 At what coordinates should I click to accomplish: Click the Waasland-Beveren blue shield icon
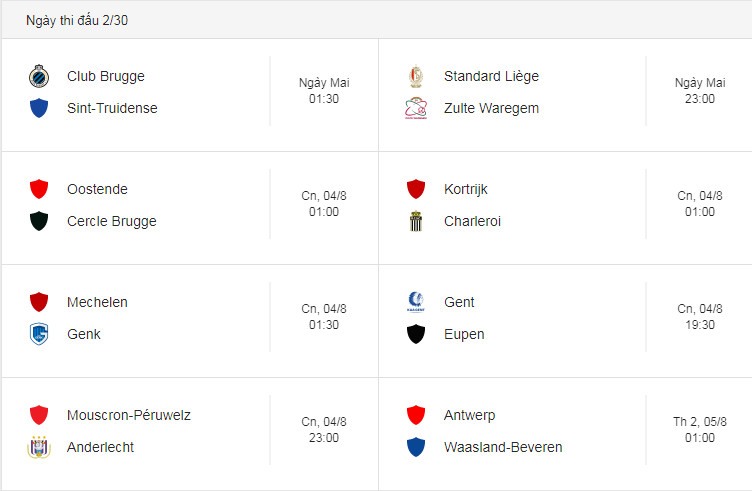(x=416, y=447)
